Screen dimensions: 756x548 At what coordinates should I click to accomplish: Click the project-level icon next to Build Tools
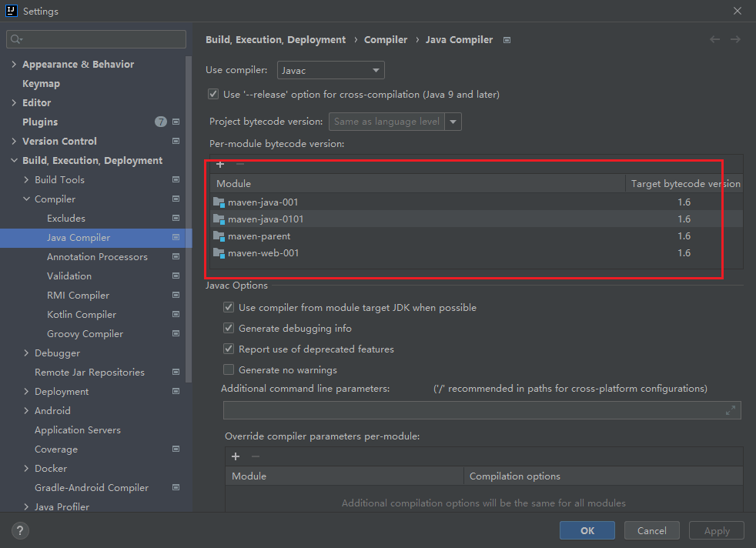coord(176,180)
